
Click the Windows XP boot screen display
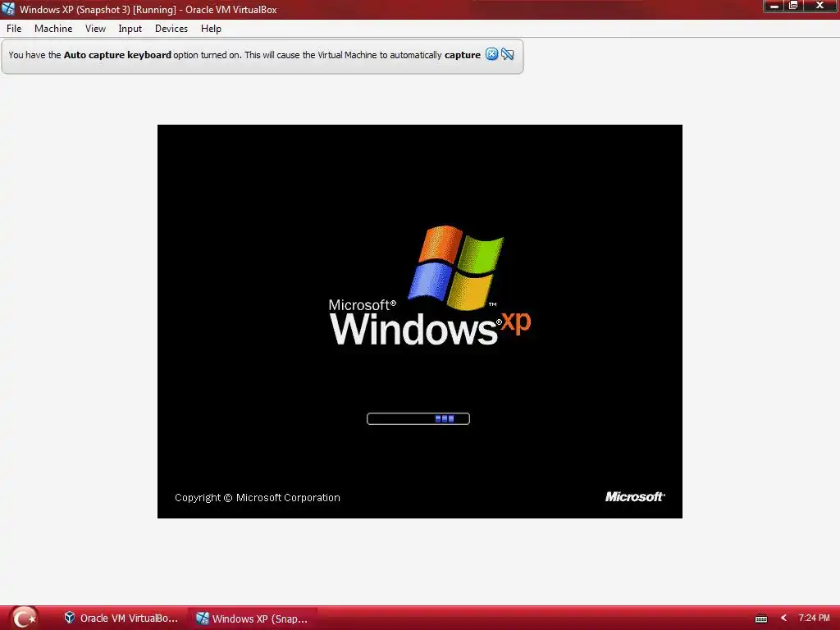(419, 322)
